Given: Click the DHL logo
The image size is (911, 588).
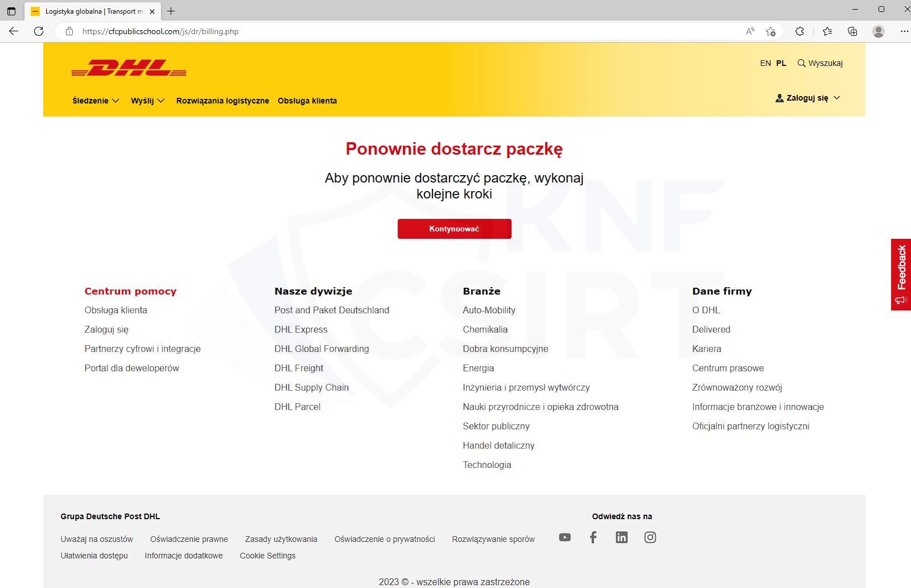Looking at the screenshot, I should click(x=129, y=68).
